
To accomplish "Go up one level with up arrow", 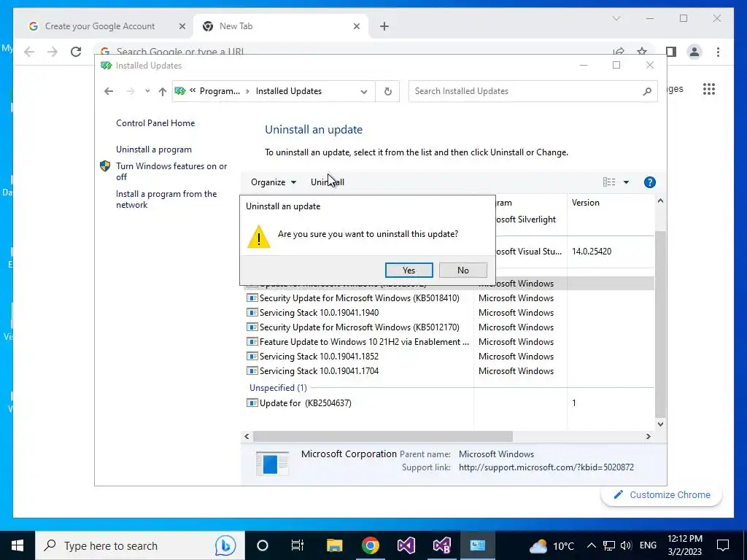I will (x=163, y=91).
